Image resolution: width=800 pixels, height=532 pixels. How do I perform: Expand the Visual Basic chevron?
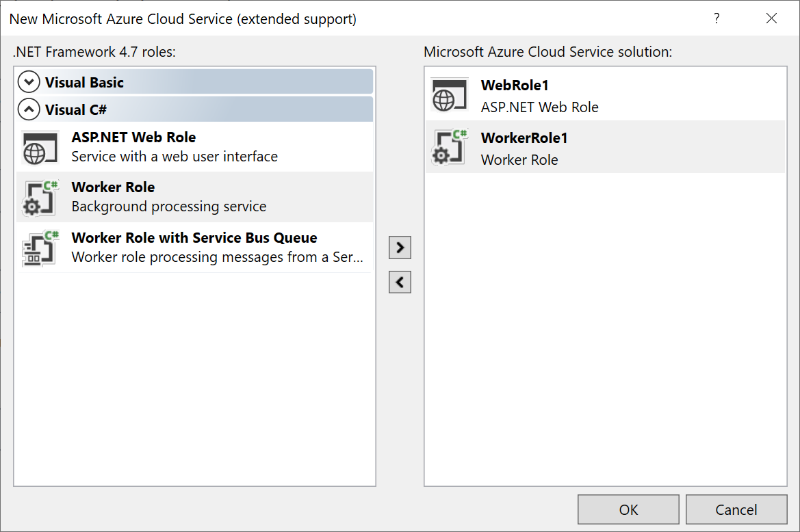29,83
